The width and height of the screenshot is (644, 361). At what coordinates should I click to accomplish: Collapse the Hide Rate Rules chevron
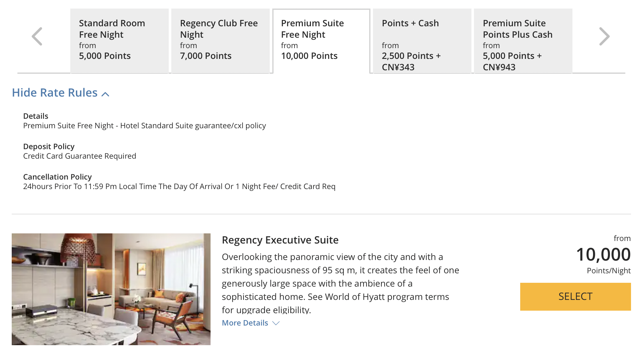point(105,94)
